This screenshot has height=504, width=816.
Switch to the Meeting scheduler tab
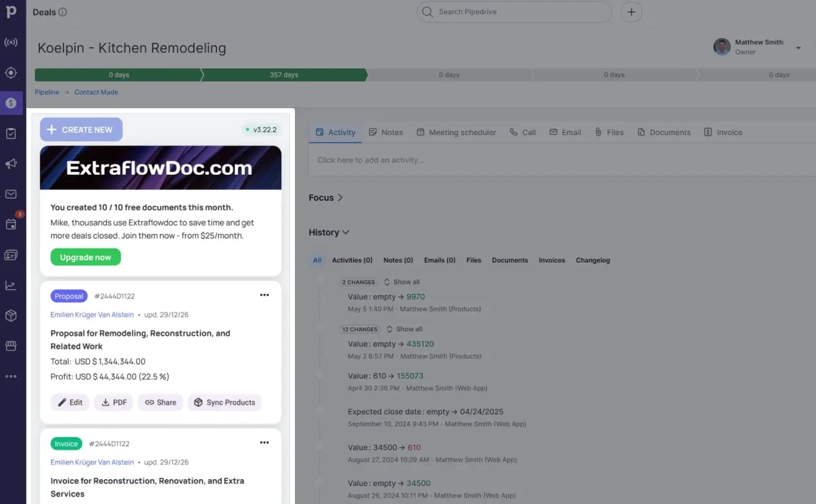tap(456, 132)
